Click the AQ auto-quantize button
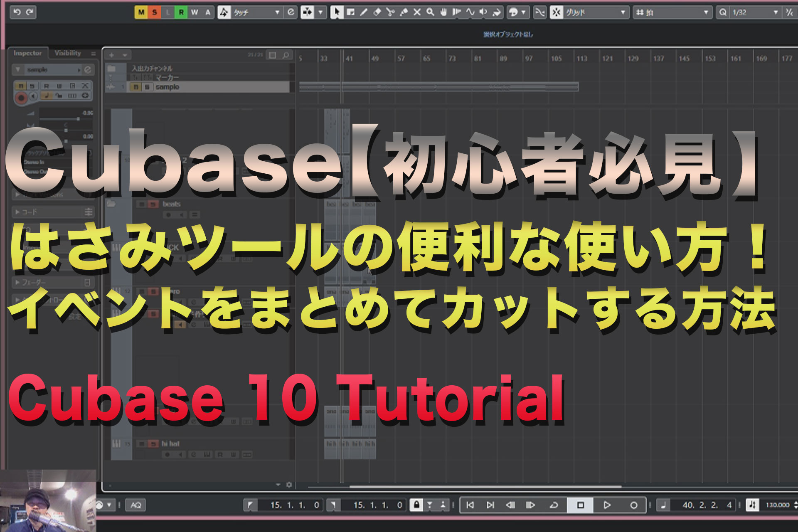This screenshot has height=532, width=798. [136, 505]
